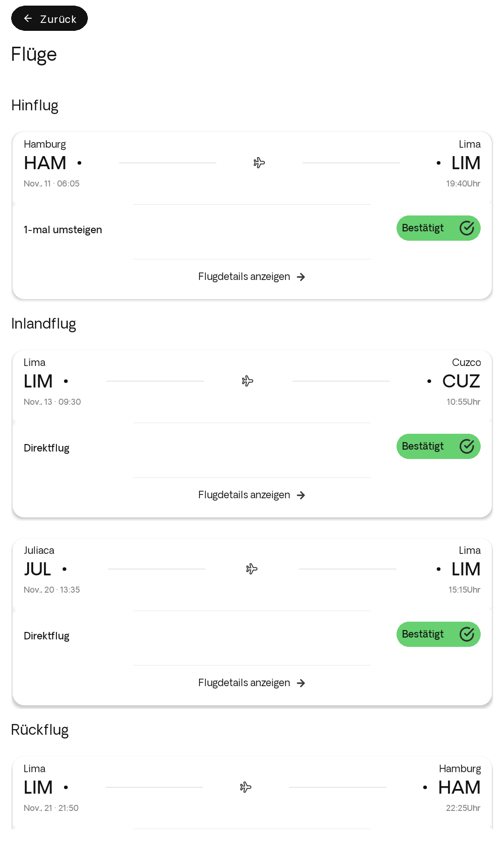Click checkmark icon on Hinflug Bestätigt badge
This screenshot has width=504, height=846.
(467, 228)
